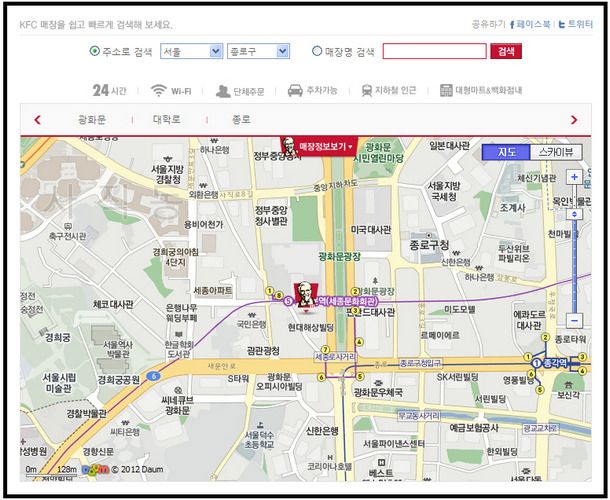Click the 일본대사관 map label
Viewport: 610px width, 500px height.
449,146
